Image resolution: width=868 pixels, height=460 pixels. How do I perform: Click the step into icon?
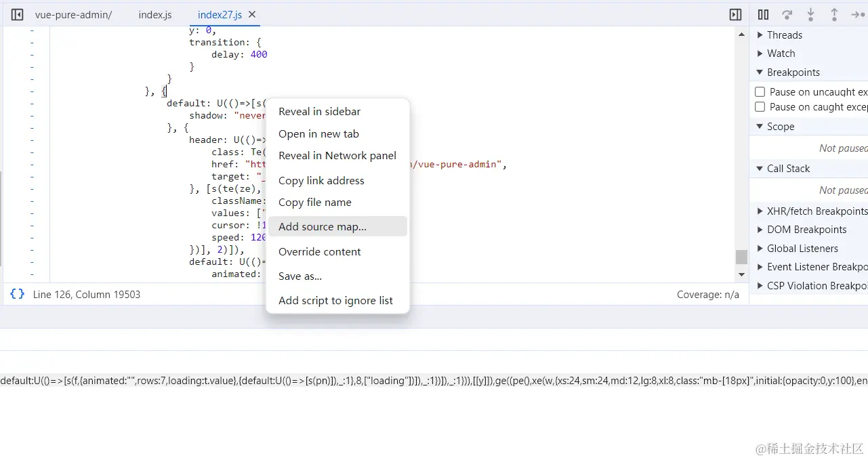(810, 14)
